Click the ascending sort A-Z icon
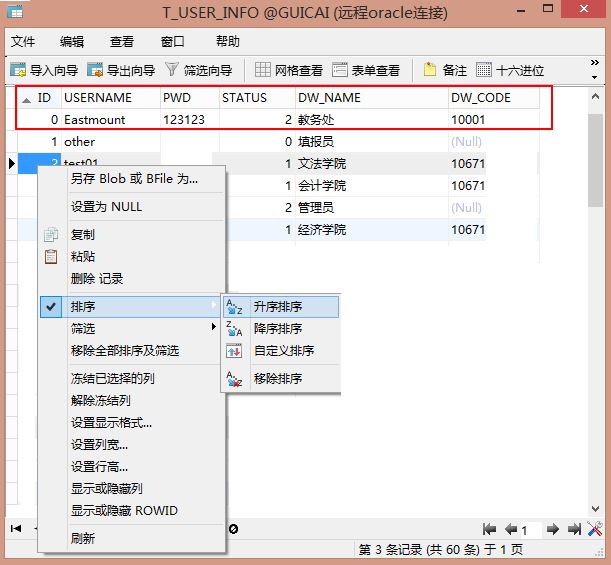This screenshot has width=611, height=565. tap(234, 307)
